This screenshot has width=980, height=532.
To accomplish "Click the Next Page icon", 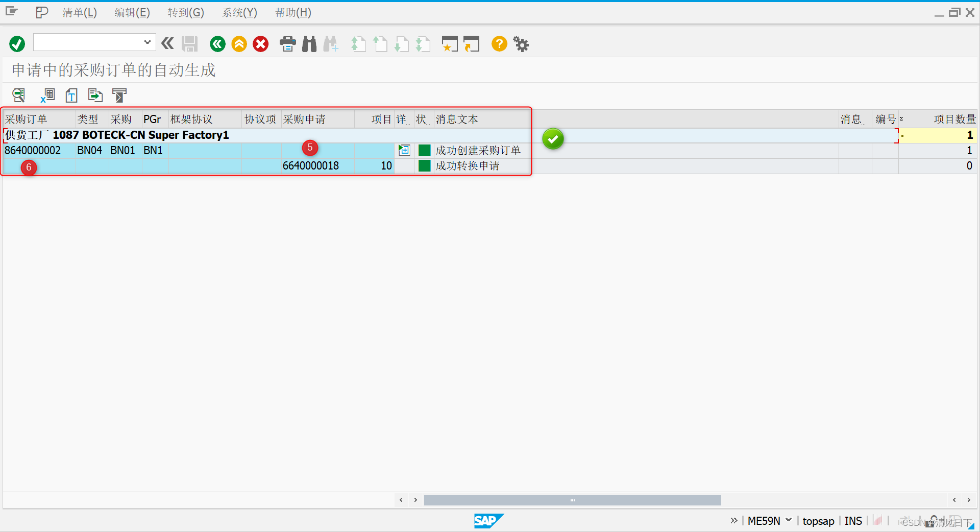I will pyautogui.click(x=401, y=44).
